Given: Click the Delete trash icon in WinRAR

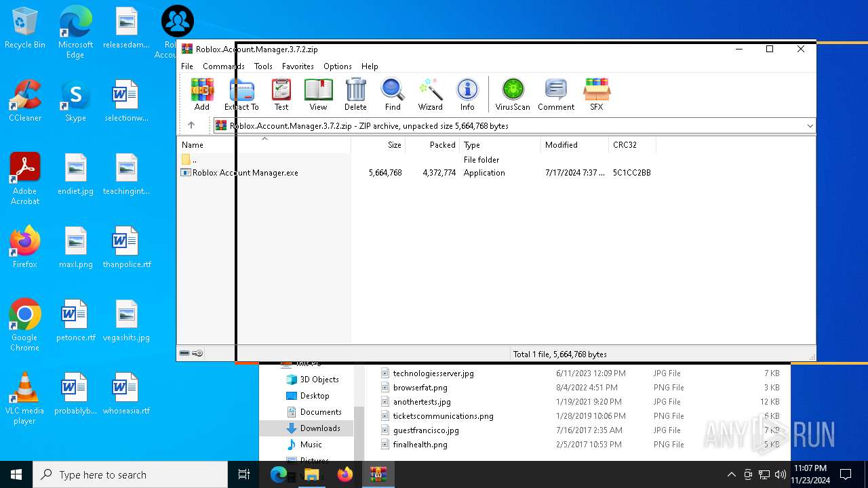Looking at the screenshot, I should pos(355,94).
